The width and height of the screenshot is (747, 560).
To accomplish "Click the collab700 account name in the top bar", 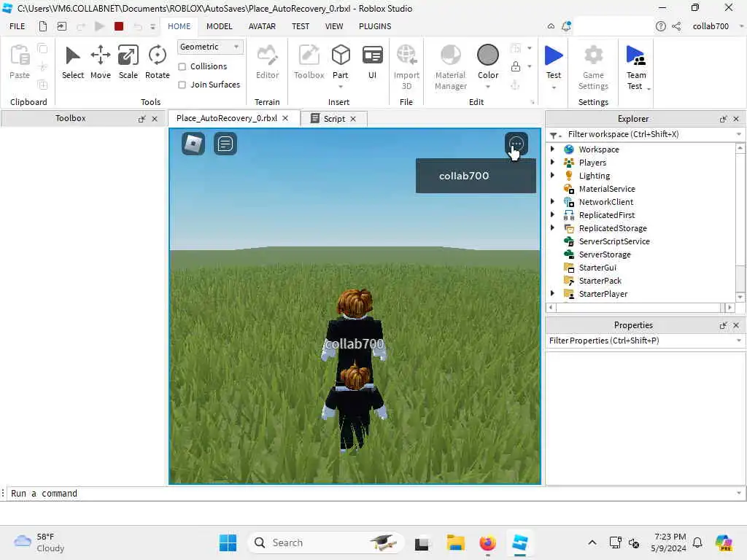I will (x=711, y=26).
